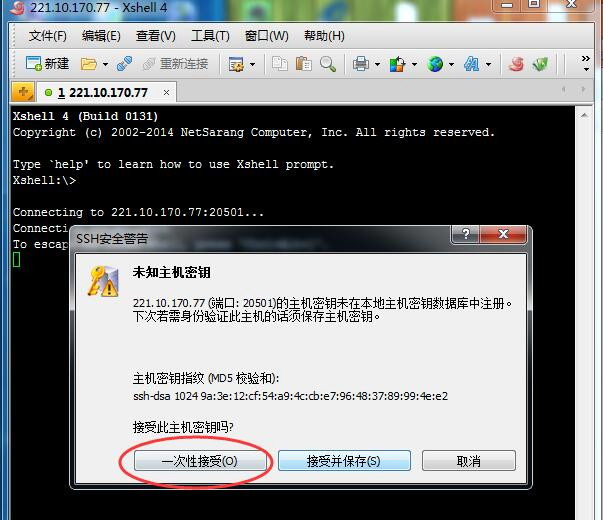Click the open folder toolbar icon
Image resolution: width=603 pixels, height=520 pixels.
pos(88,64)
